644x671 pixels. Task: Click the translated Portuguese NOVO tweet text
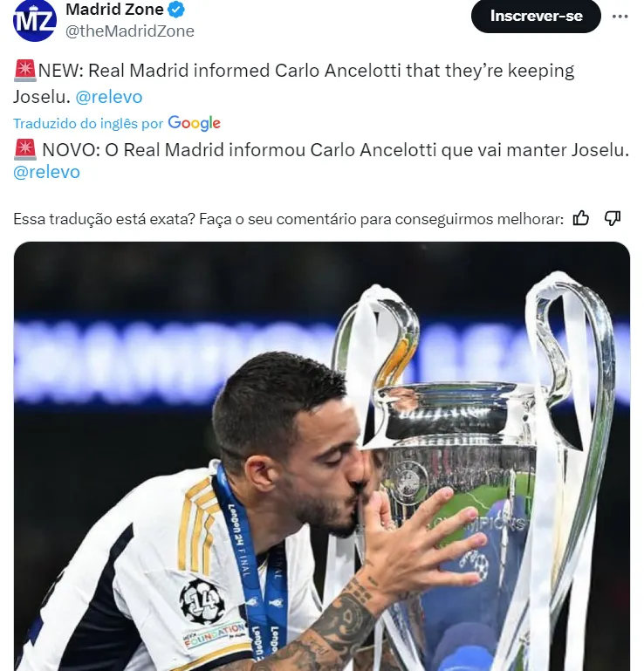[321, 161]
